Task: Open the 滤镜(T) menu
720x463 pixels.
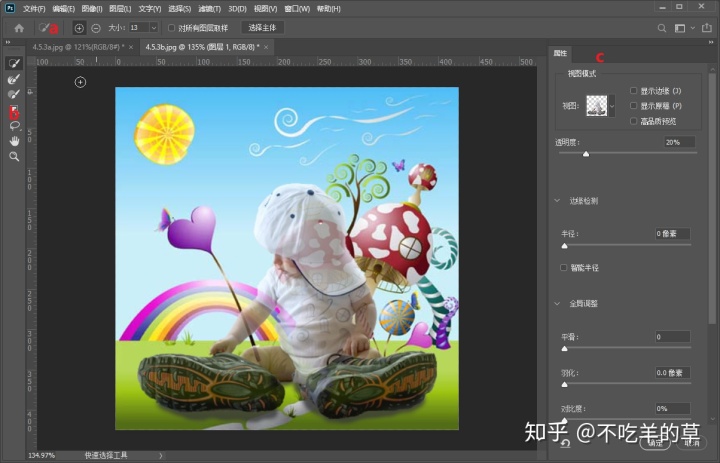Action: click(x=209, y=9)
